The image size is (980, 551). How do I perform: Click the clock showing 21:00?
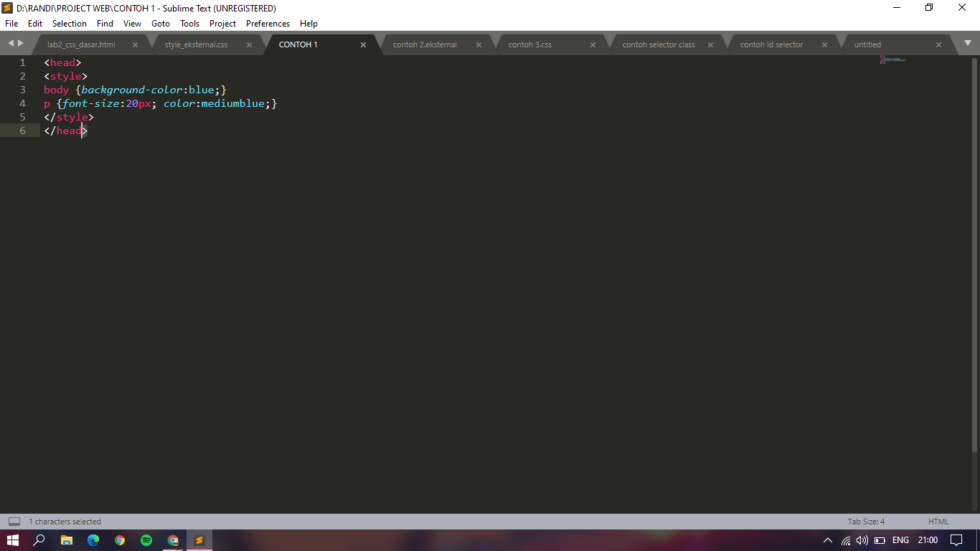928,540
